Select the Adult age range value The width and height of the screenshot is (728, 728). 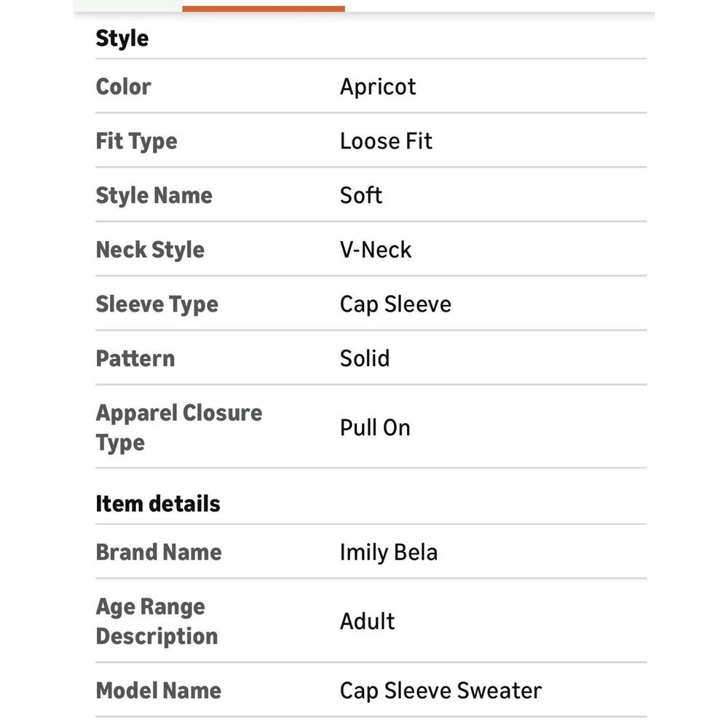tap(367, 621)
